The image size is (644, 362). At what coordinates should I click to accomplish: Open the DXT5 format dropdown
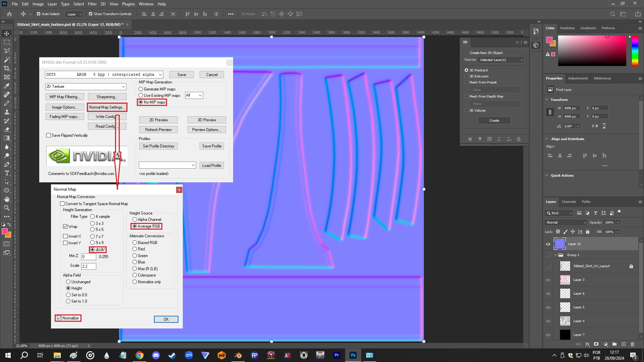(x=161, y=74)
